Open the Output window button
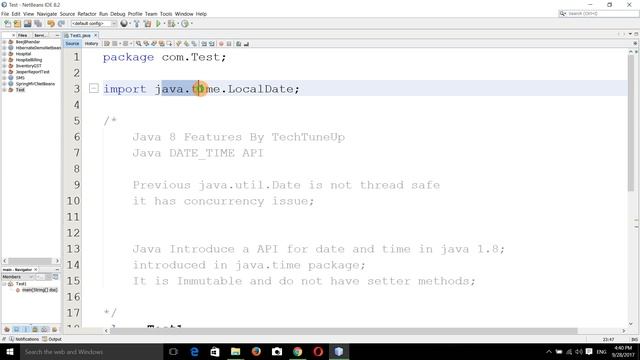Screen dimensions: 640x360 52,339
